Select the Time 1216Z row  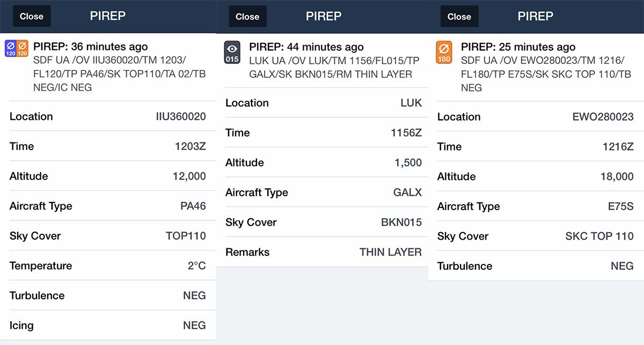pos(536,146)
